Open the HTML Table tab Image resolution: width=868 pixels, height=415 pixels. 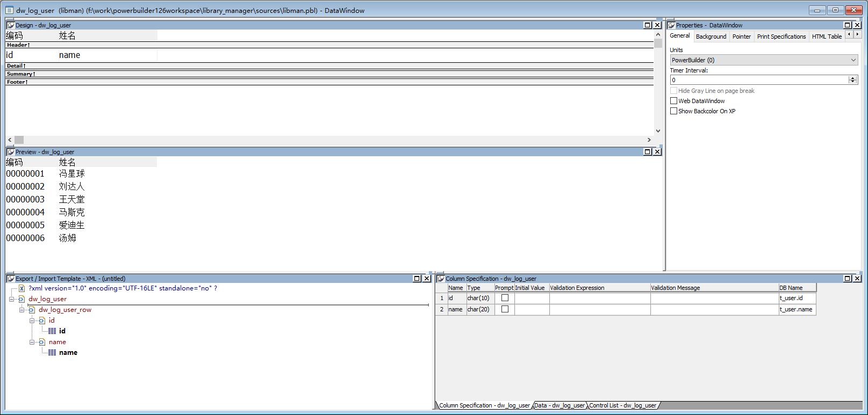(827, 37)
